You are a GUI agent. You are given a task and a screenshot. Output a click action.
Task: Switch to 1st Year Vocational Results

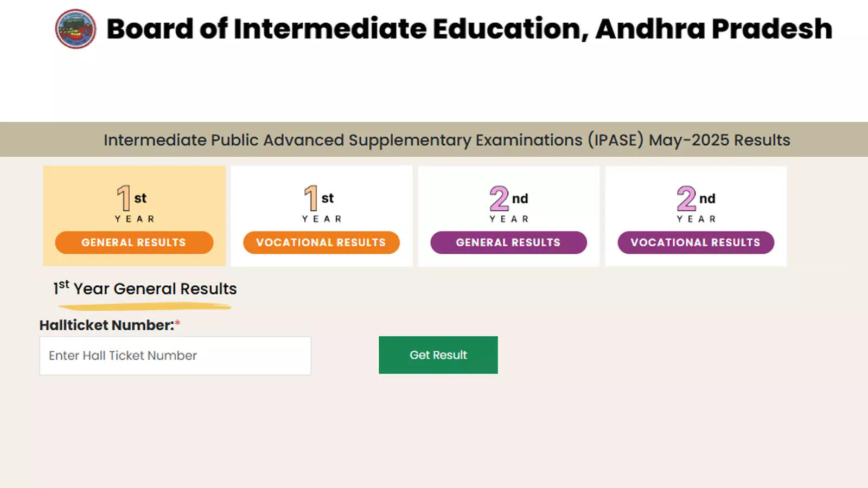tap(321, 242)
